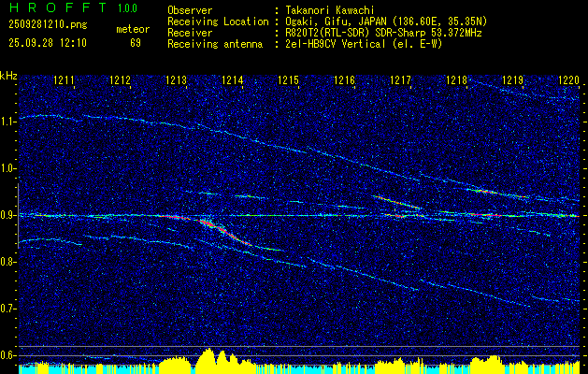This screenshot has height=374, width=588.
Task: Click the 1212 time axis marker
Action: 120,79
